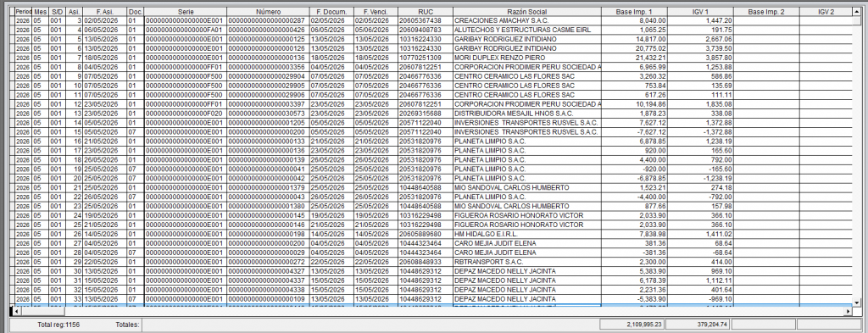Select the MORI DUPLEX RENZO PIERO cell
The width and height of the screenshot is (868, 333).
(527, 58)
